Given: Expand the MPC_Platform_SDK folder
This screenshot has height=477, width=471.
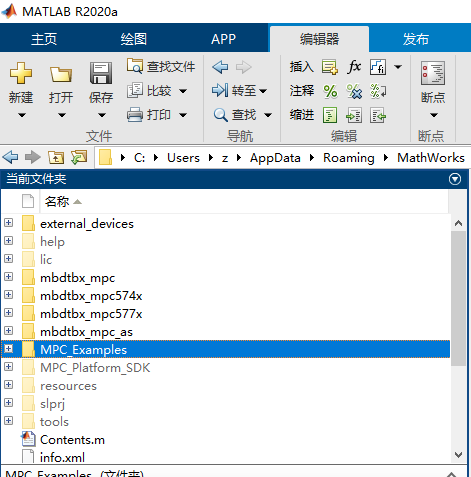Looking at the screenshot, I should (x=9, y=367).
